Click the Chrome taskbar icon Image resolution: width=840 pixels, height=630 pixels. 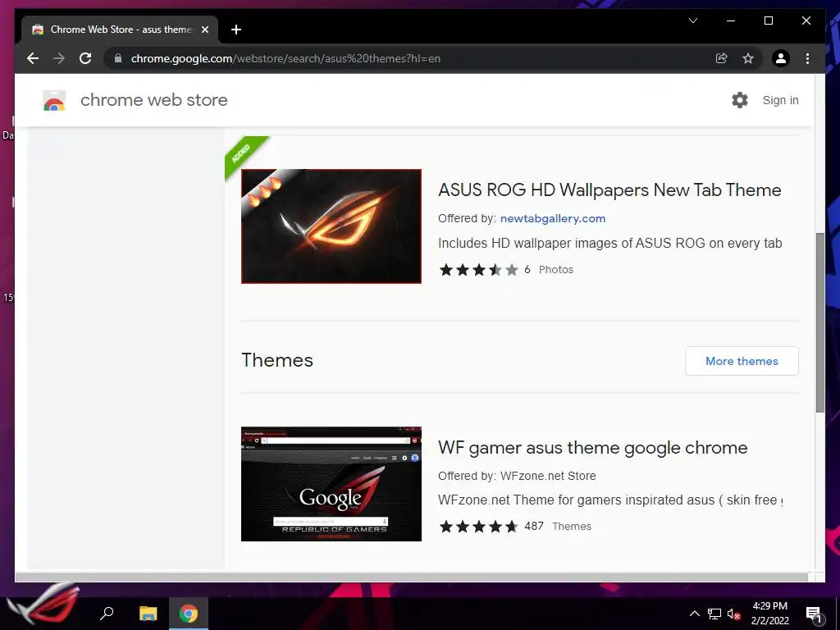click(188, 614)
